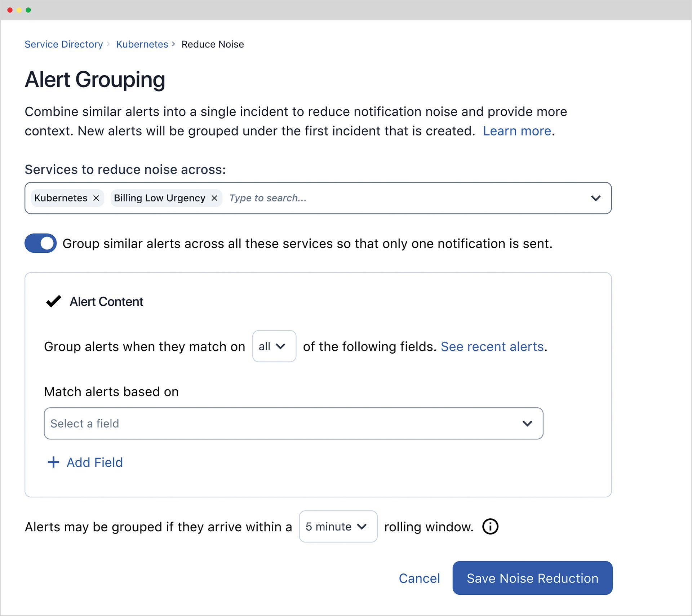Open the Select a field dropdown
Image resolution: width=692 pixels, height=616 pixels.
293,424
